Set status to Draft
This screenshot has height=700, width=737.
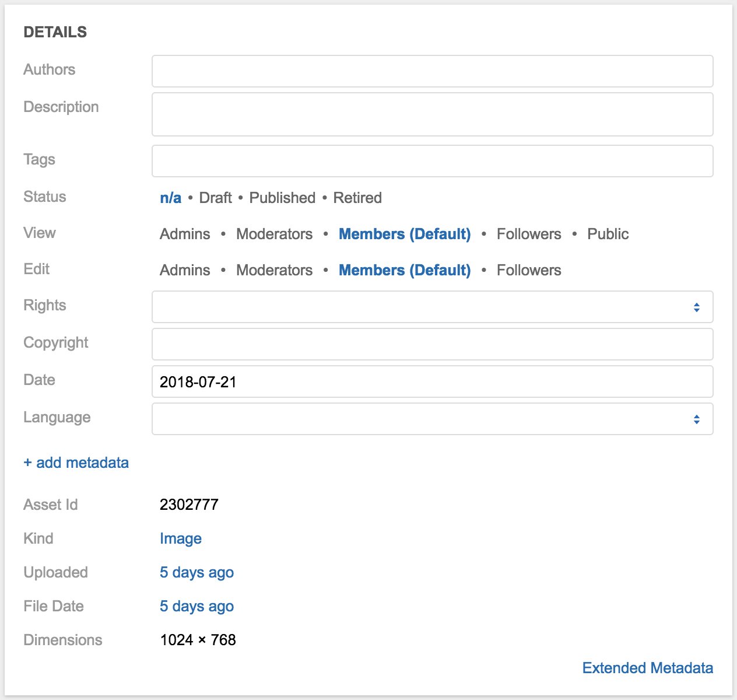click(x=215, y=198)
